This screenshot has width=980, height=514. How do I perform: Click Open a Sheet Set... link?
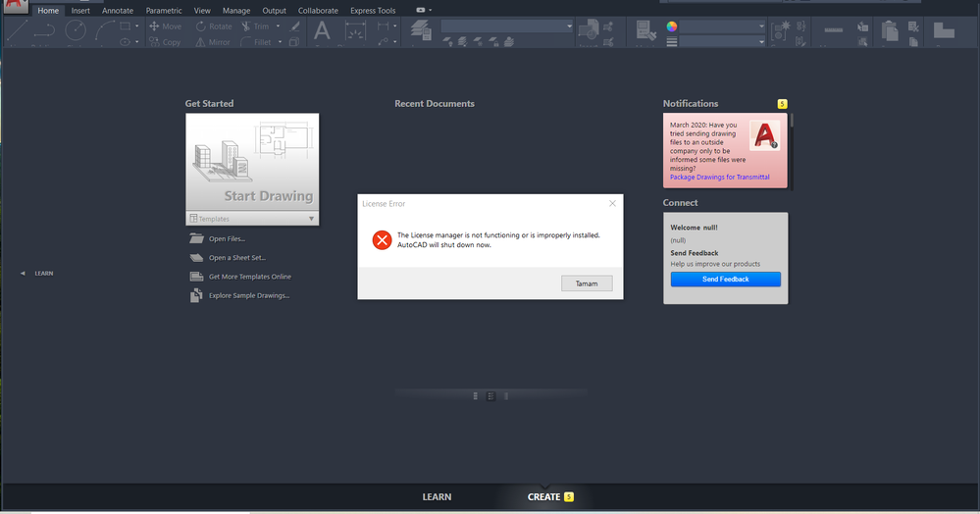point(236,258)
